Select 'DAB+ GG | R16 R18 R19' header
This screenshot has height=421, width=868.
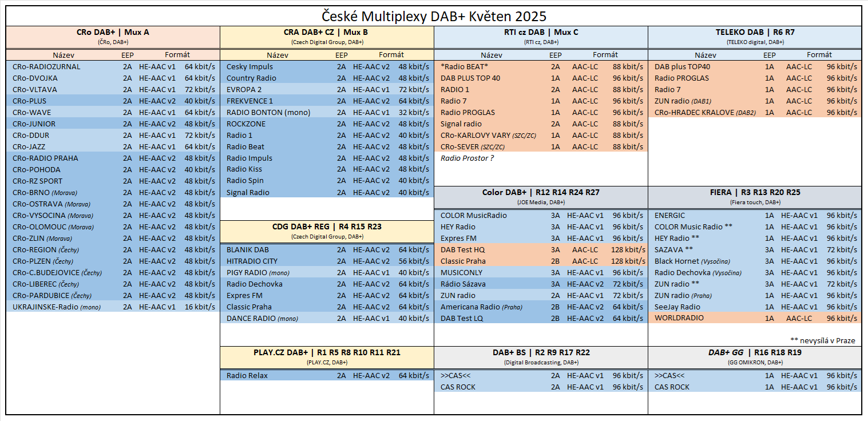[x=755, y=352]
